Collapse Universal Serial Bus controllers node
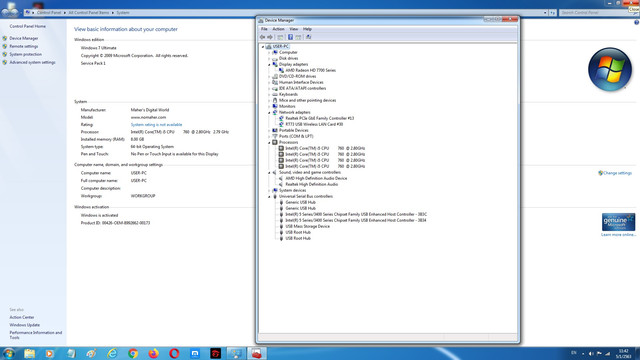 [269, 197]
